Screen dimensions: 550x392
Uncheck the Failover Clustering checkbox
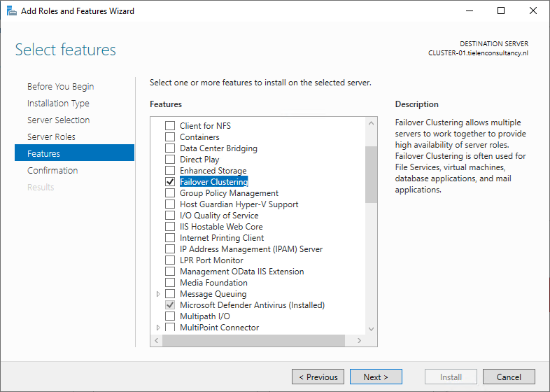(170, 182)
